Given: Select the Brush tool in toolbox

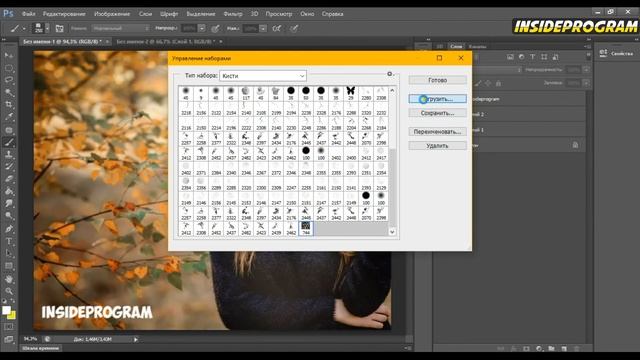Looking at the screenshot, I should (9, 142).
